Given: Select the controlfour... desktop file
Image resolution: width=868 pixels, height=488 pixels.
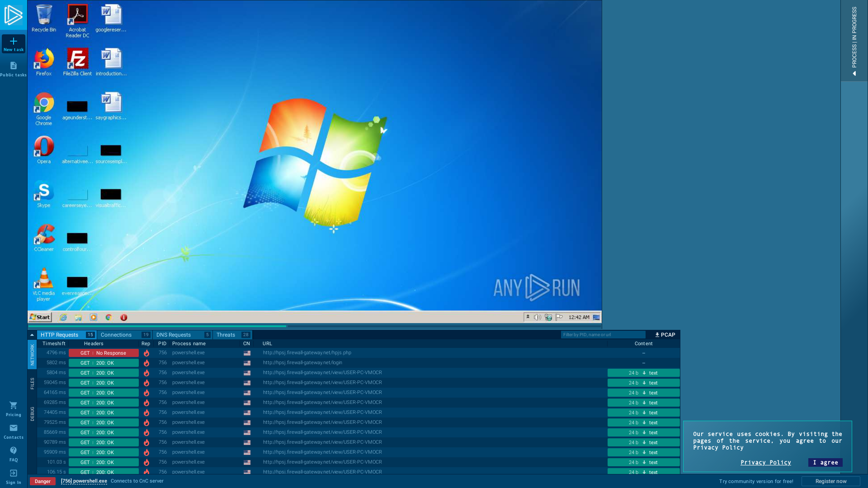Looking at the screenshot, I should click(77, 242).
